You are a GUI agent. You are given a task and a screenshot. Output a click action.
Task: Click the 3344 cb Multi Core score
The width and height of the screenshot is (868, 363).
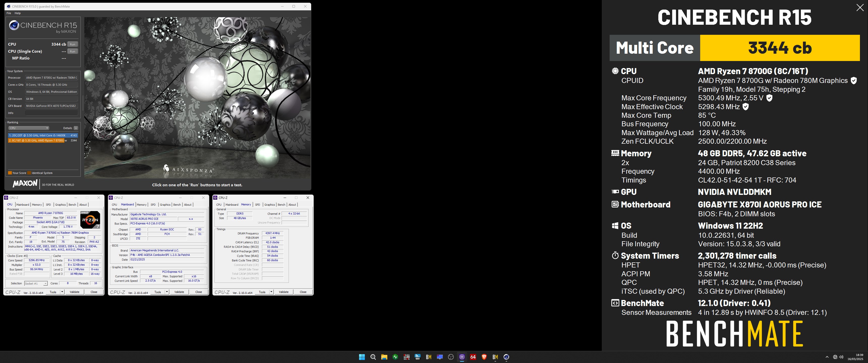[x=780, y=48]
